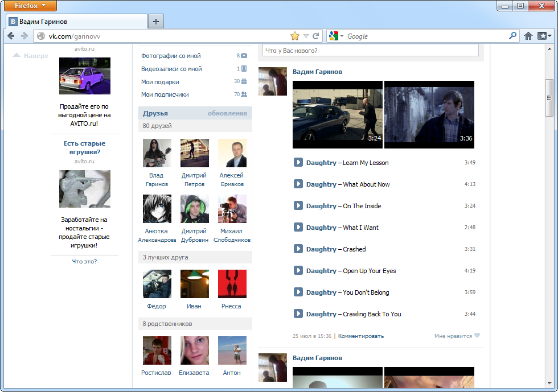
Task: Click the page vertical scrollbar thumb
Action: [x=549, y=98]
